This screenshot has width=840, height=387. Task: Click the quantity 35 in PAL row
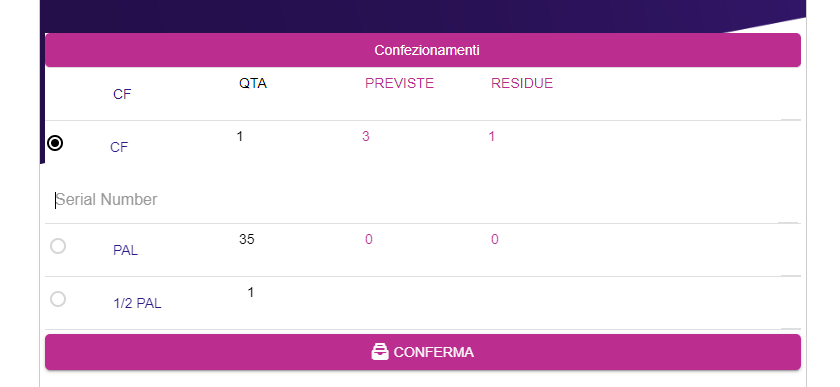coord(246,239)
